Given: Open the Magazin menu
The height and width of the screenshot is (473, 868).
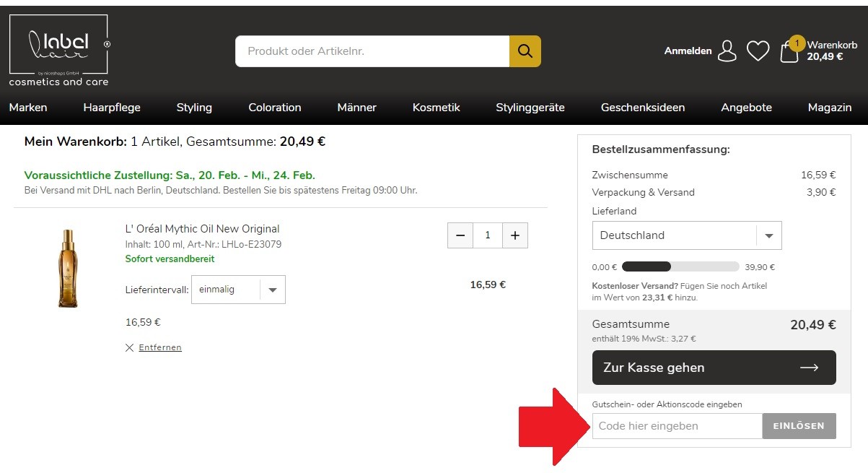Looking at the screenshot, I should [830, 108].
